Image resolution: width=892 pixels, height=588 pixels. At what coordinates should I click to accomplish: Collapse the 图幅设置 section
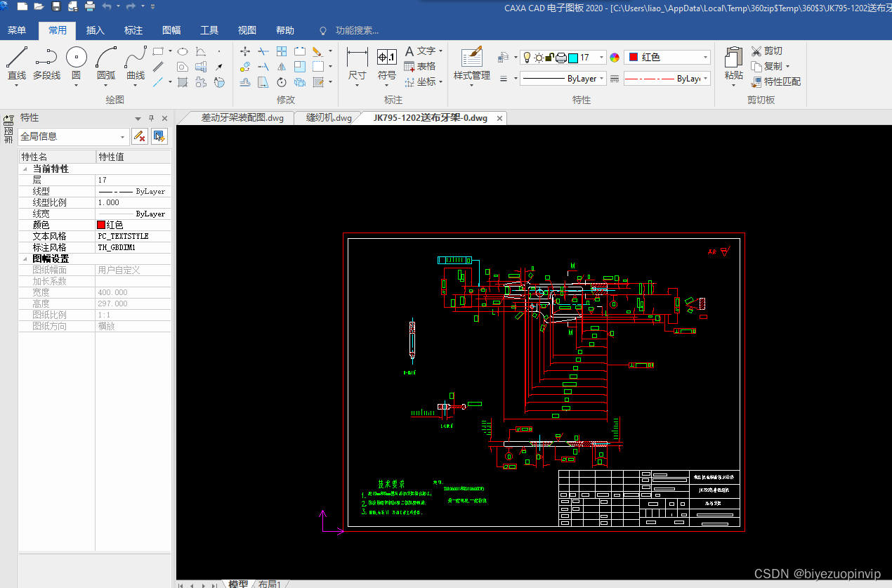click(26, 259)
